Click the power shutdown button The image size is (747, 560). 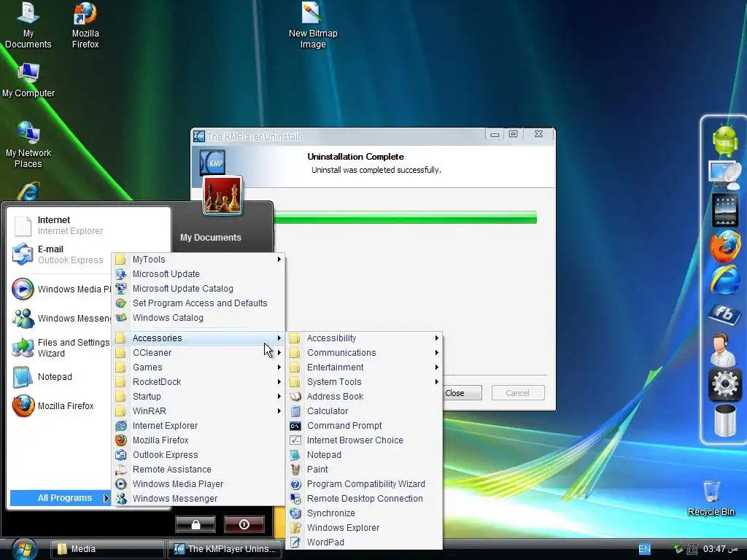pyautogui.click(x=244, y=524)
